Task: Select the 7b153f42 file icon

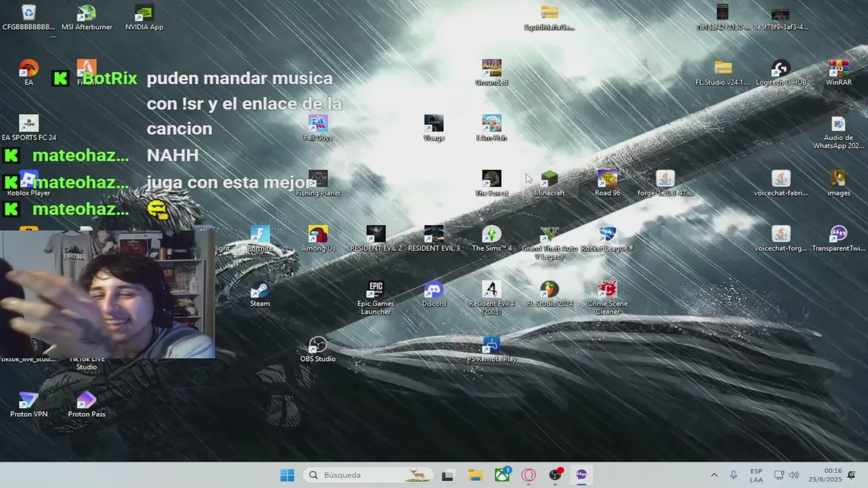Action: (x=723, y=18)
